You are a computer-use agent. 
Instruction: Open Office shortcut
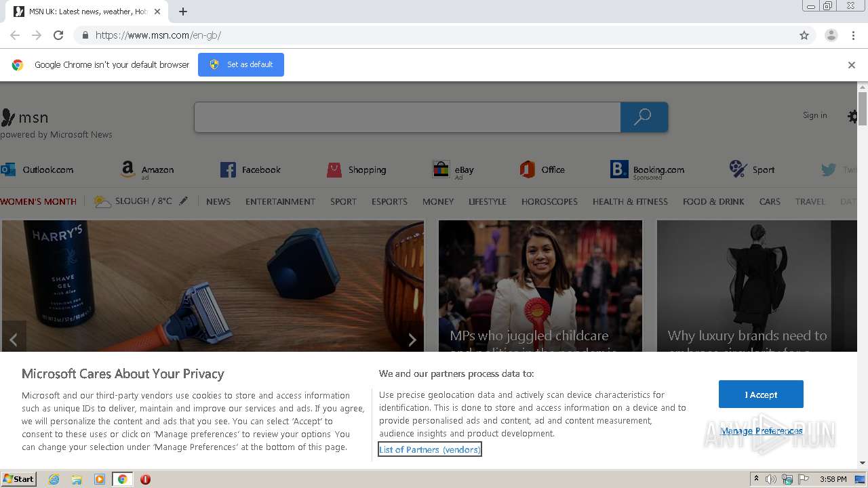[x=542, y=169]
